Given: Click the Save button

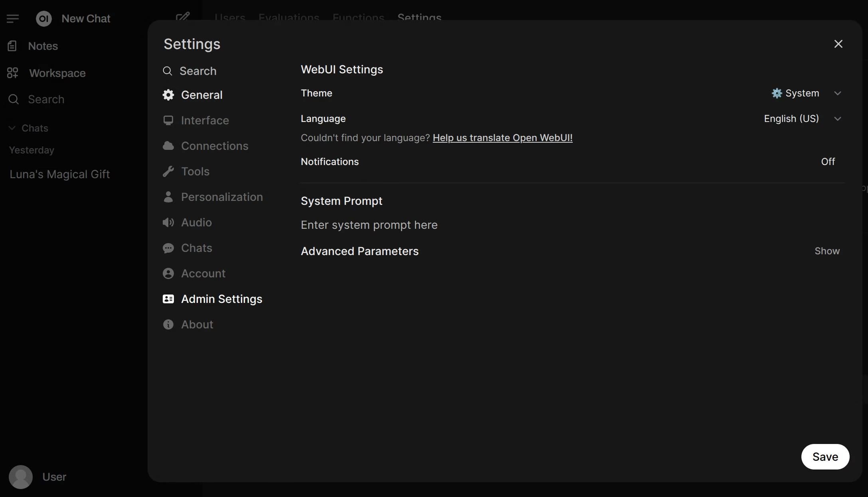Looking at the screenshot, I should click(x=825, y=457).
